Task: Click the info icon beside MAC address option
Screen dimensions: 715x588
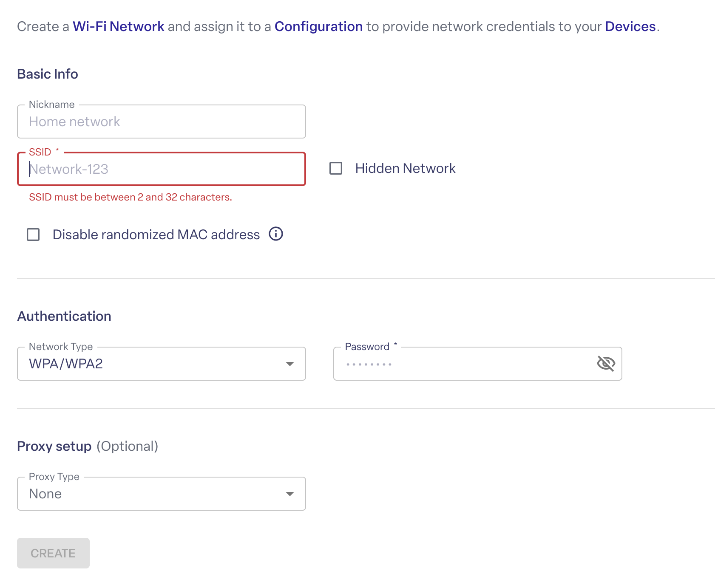Action: (x=276, y=234)
